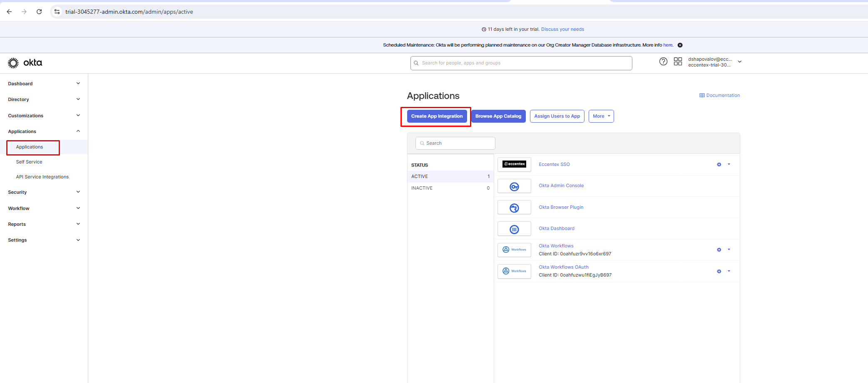Click the browser address bar URL
This screenshot has height=383, width=868.
[129, 12]
